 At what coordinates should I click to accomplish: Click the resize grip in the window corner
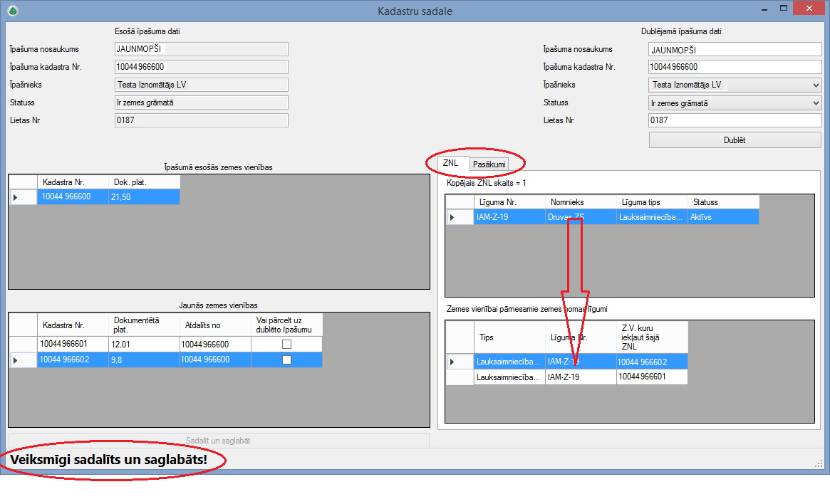[x=818, y=464]
